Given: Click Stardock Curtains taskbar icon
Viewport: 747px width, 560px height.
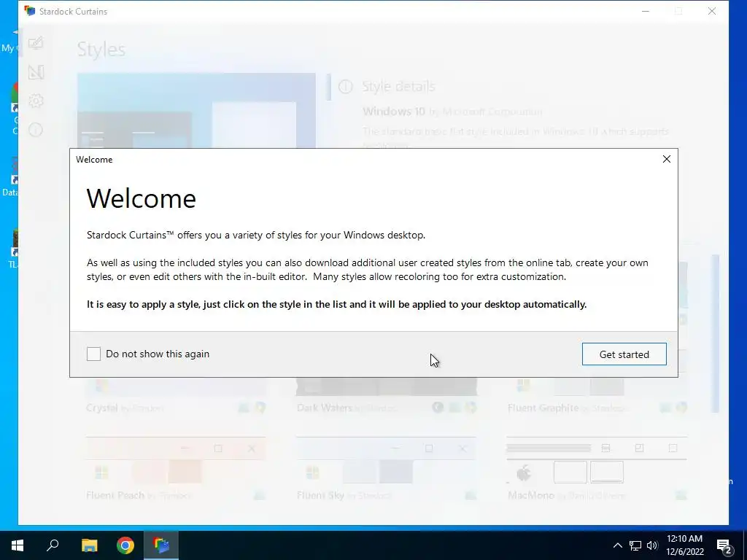Looking at the screenshot, I should coord(161,545).
